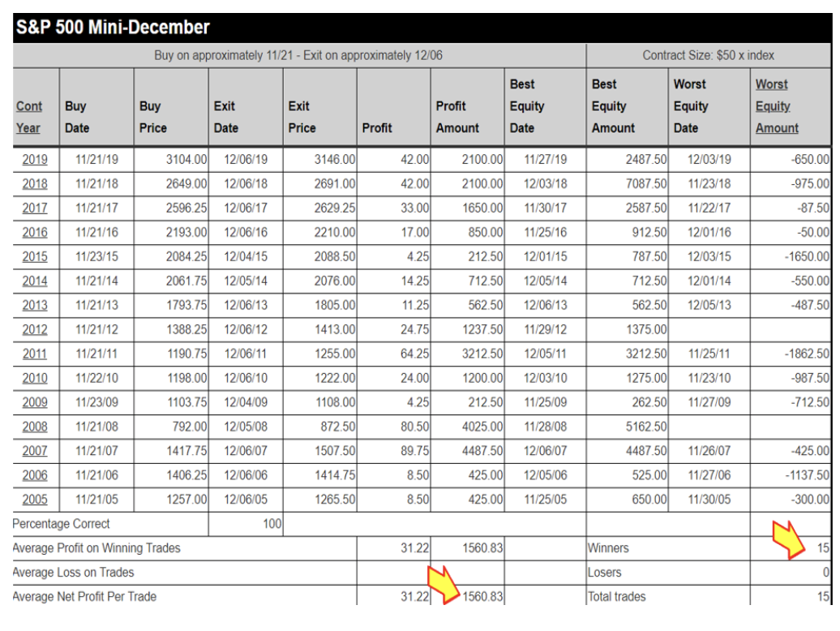840x631 pixels.
Task: Click the yellow arrow pointing at Winners count
Action: (786, 539)
